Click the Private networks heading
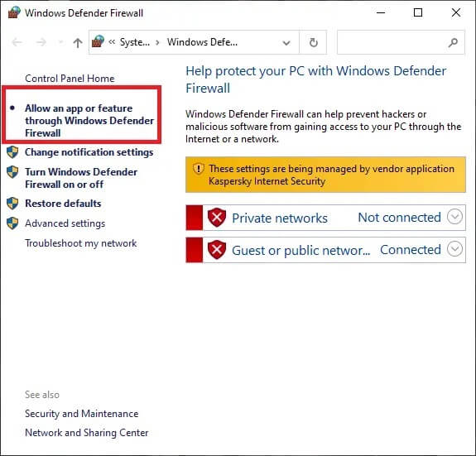Screen dimensions: 476x456 coord(280,218)
